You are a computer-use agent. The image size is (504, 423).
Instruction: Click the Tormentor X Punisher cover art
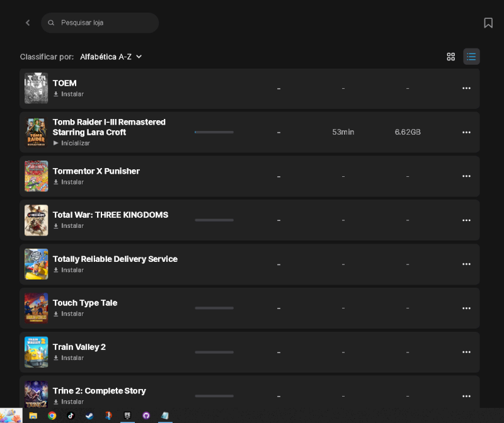[x=37, y=176]
